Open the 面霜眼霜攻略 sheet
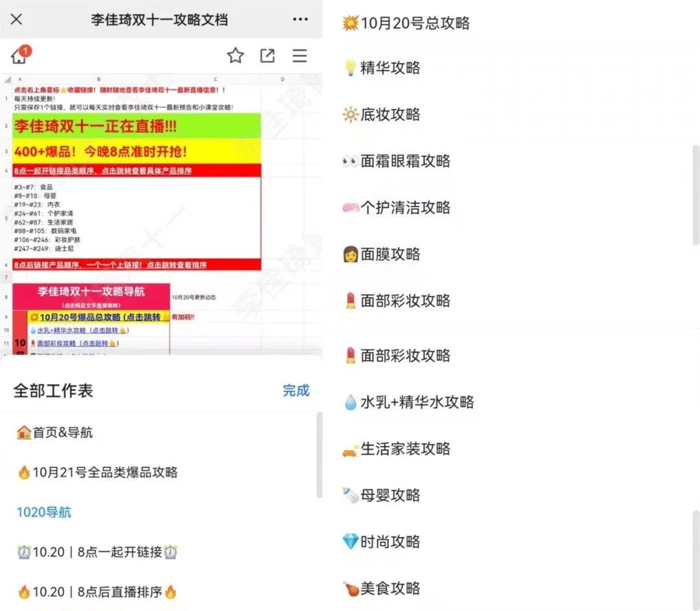Viewport: 700px width, 611px height. tap(397, 161)
